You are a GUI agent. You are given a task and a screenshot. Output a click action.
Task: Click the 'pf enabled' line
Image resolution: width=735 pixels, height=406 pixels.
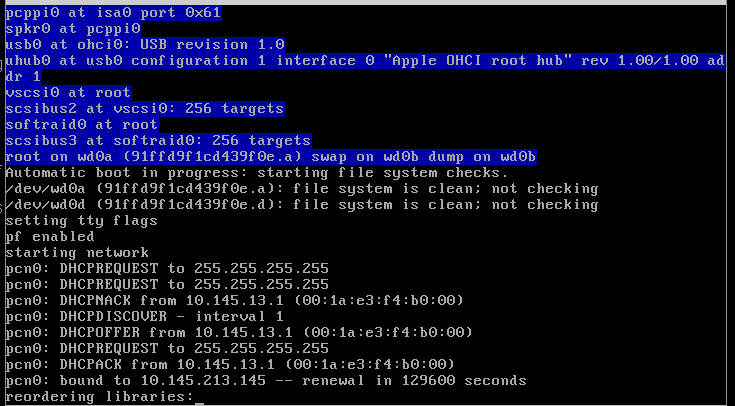tap(50, 237)
